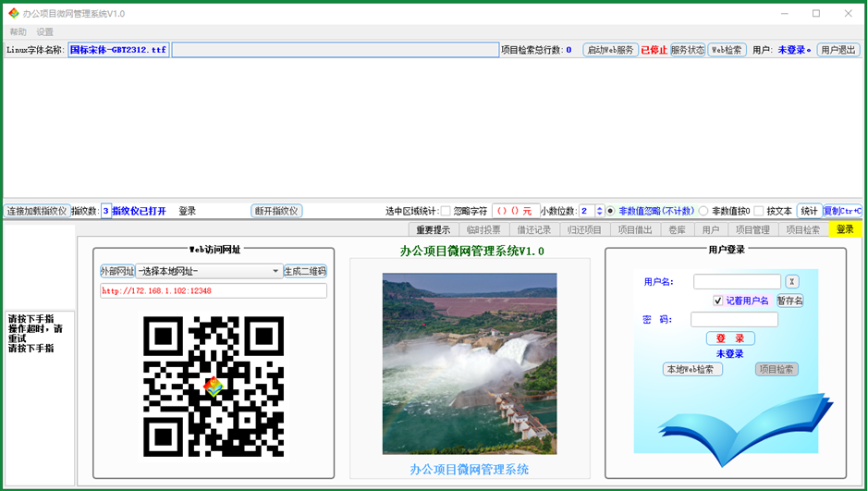Open the 帮助 menu
Image resolution: width=868 pixels, height=491 pixels.
click(x=18, y=32)
